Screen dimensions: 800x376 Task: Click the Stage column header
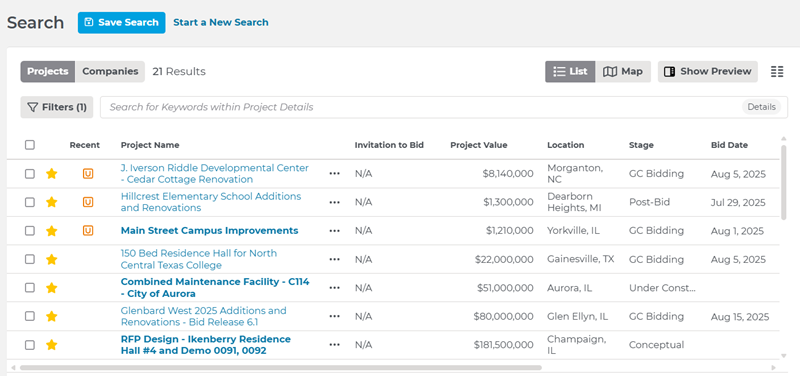point(641,145)
